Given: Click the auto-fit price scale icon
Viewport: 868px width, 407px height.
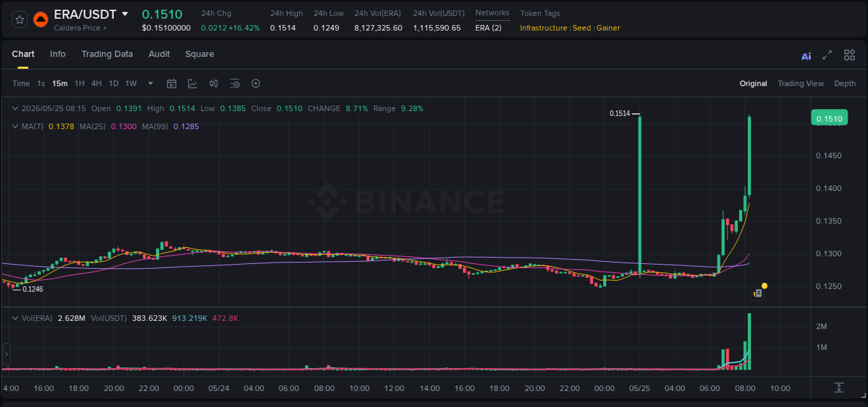Looking at the screenshot, I should 839,387.
